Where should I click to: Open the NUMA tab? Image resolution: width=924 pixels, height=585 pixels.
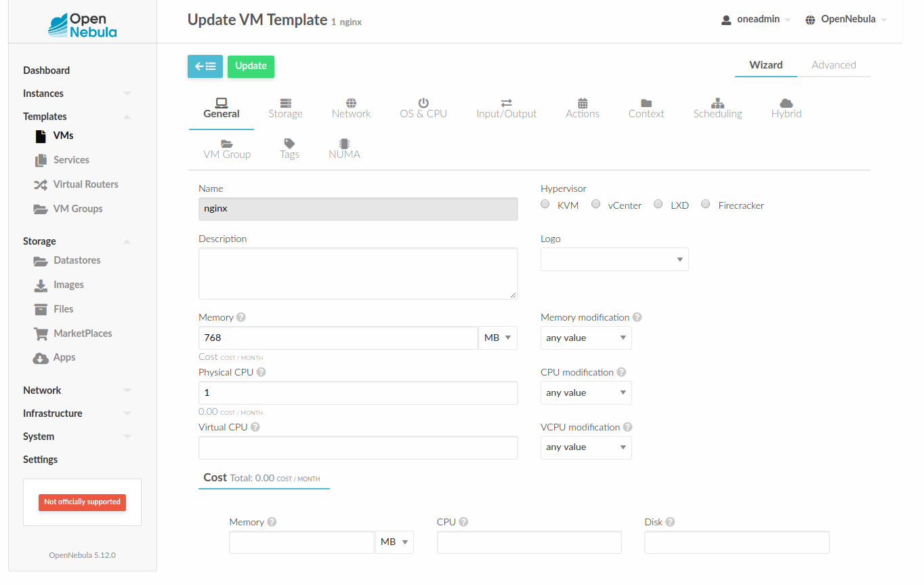344,149
